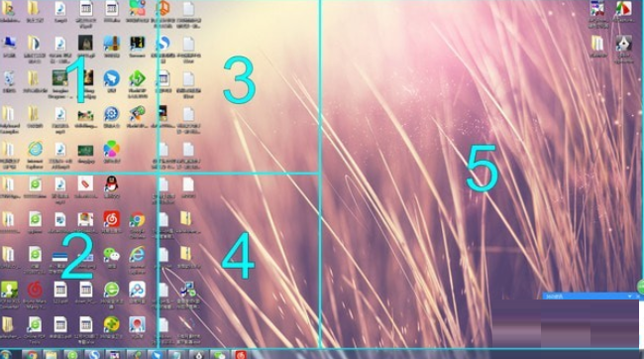Open the blue gear desktop shortcut
The width and height of the screenshot is (644, 359).
[111, 113]
